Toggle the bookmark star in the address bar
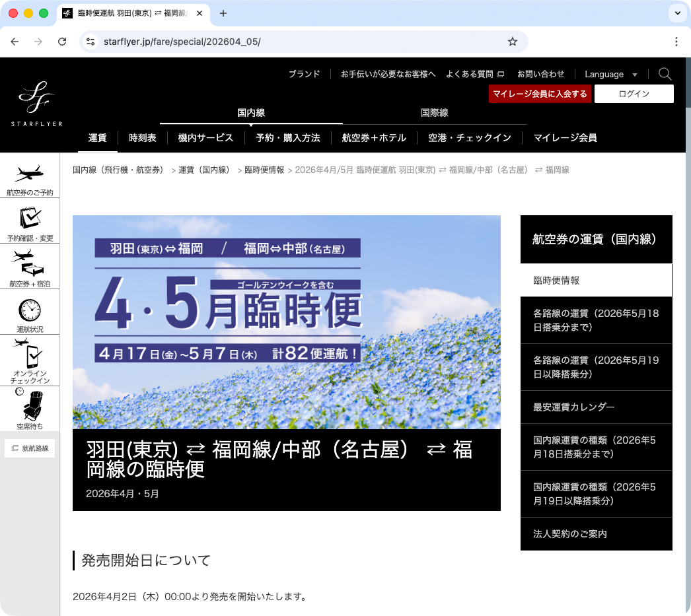The height and width of the screenshot is (616, 691). (x=513, y=41)
